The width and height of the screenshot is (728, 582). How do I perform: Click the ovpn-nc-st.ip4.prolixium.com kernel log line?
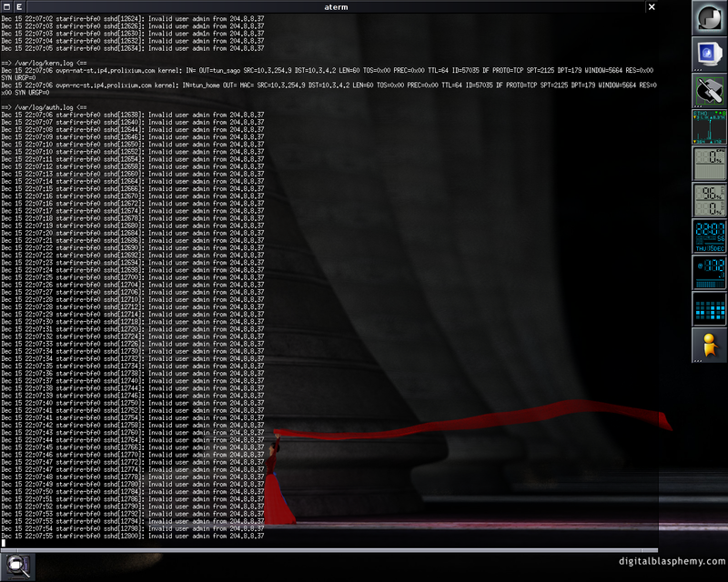(329, 89)
